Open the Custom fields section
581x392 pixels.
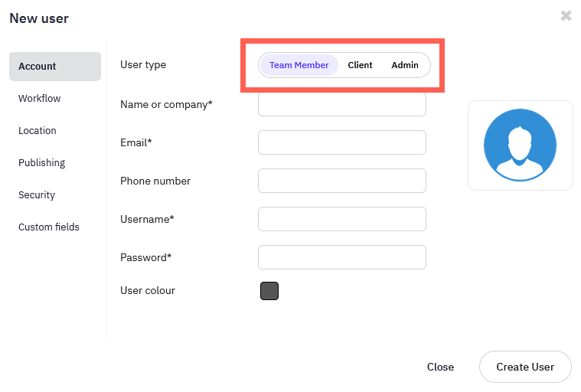49,227
